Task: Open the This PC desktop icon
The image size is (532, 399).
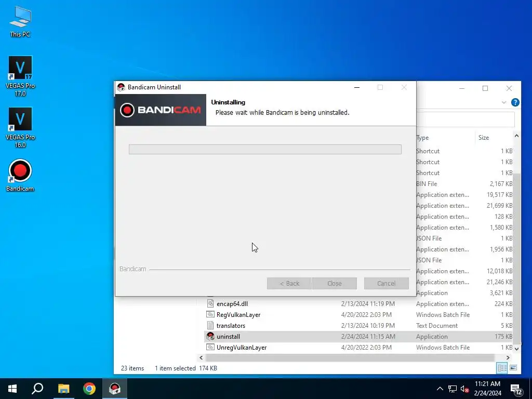Action: [20, 21]
